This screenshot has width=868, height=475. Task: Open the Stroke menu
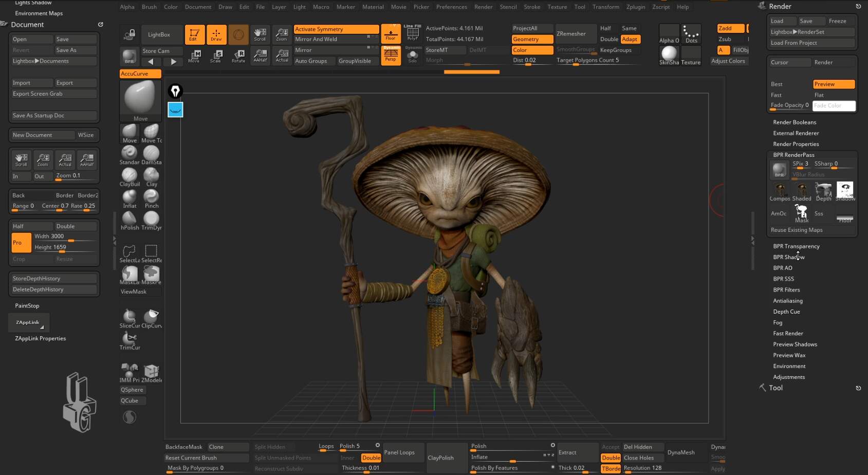pos(531,7)
